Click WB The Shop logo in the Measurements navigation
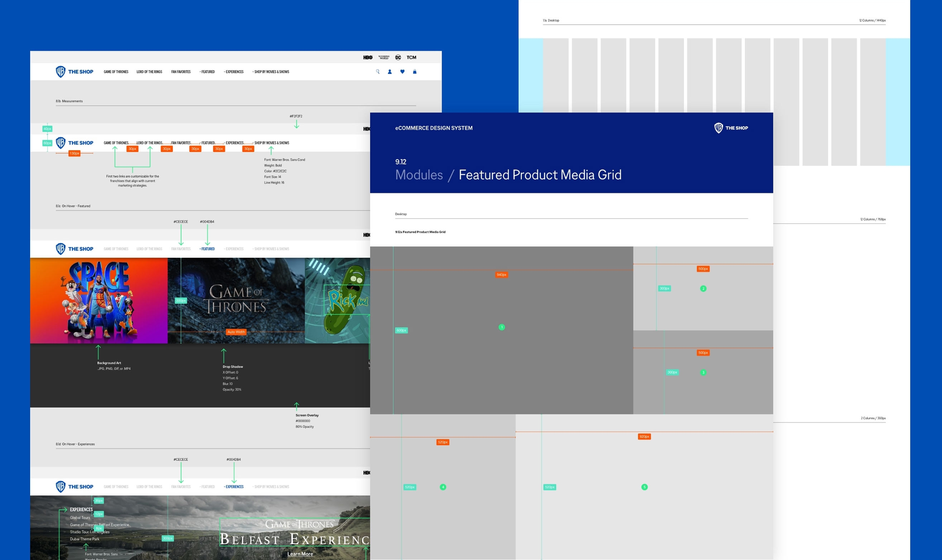Screen dimensions: 942x560 75,143
